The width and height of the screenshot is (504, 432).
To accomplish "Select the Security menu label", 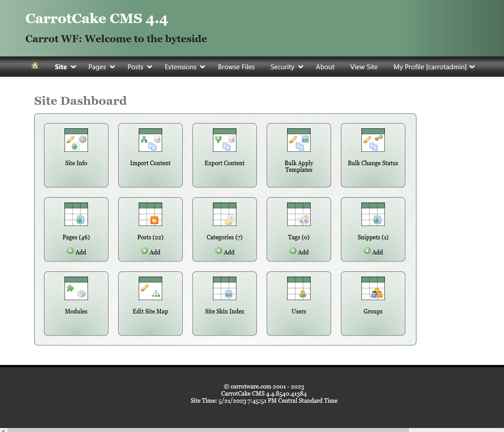I will 282,67.
